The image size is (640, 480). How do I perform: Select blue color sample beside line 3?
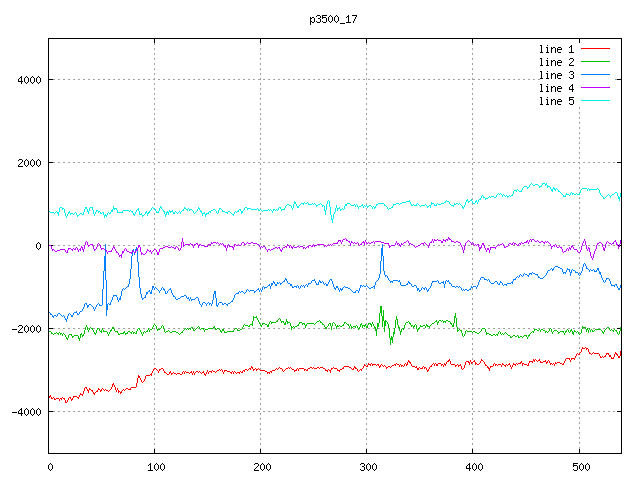[x=595, y=75]
